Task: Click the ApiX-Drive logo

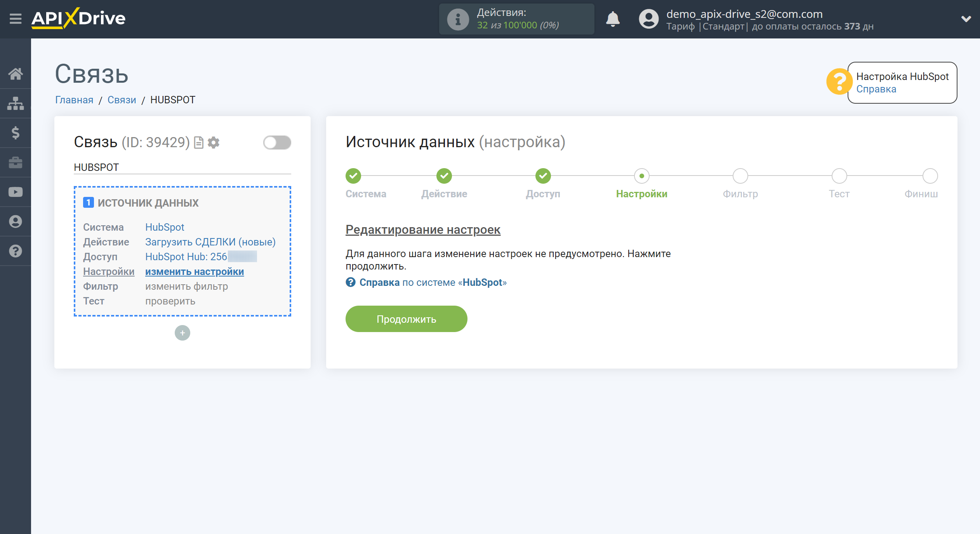Action: tap(78, 18)
